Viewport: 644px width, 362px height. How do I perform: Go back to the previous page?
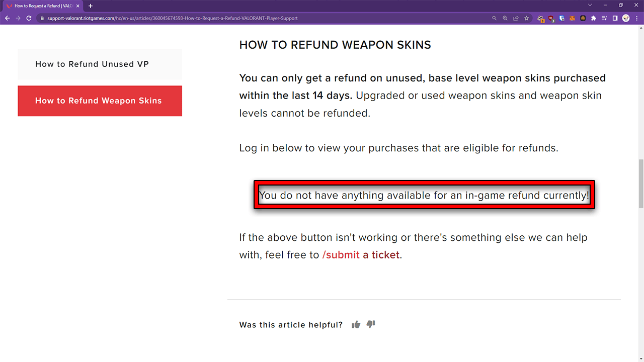point(7,18)
